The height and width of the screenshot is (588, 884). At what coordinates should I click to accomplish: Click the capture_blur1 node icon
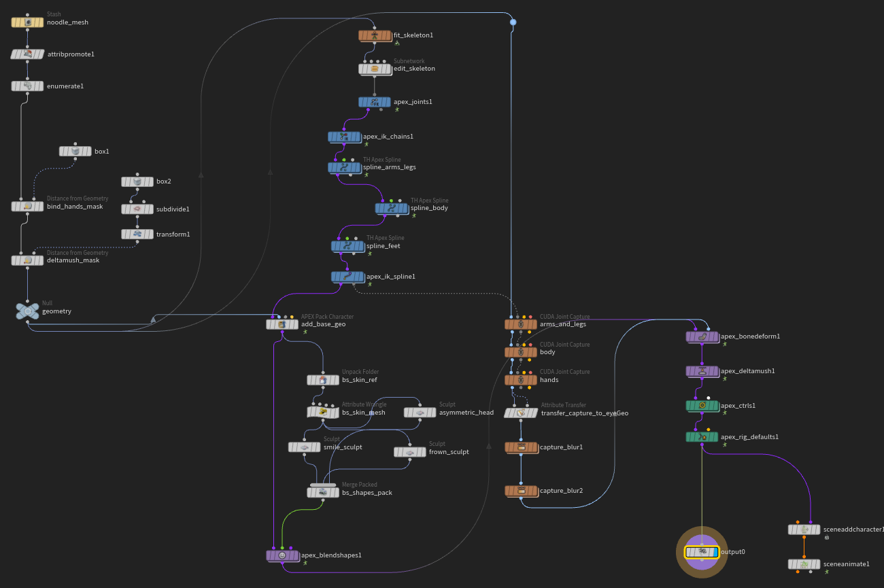click(x=521, y=447)
